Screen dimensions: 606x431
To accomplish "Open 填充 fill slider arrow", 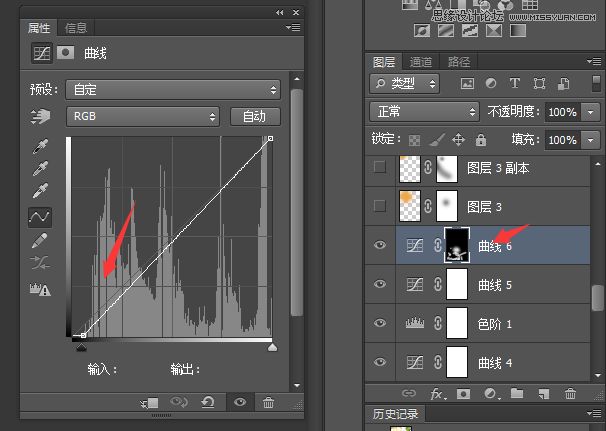I will point(591,140).
